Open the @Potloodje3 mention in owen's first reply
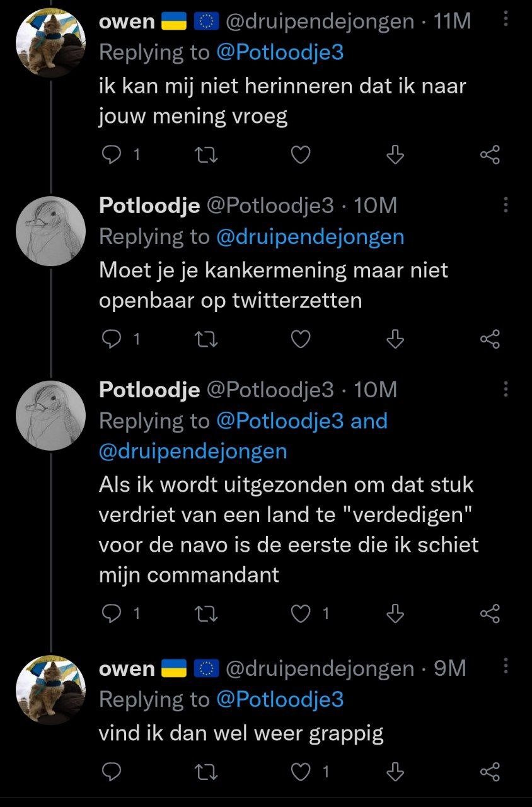 [x=280, y=52]
